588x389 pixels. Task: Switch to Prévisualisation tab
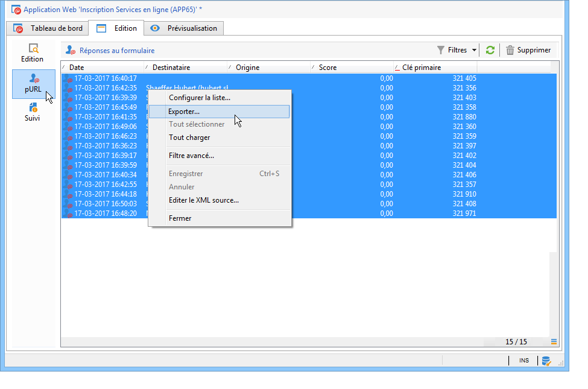(184, 28)
